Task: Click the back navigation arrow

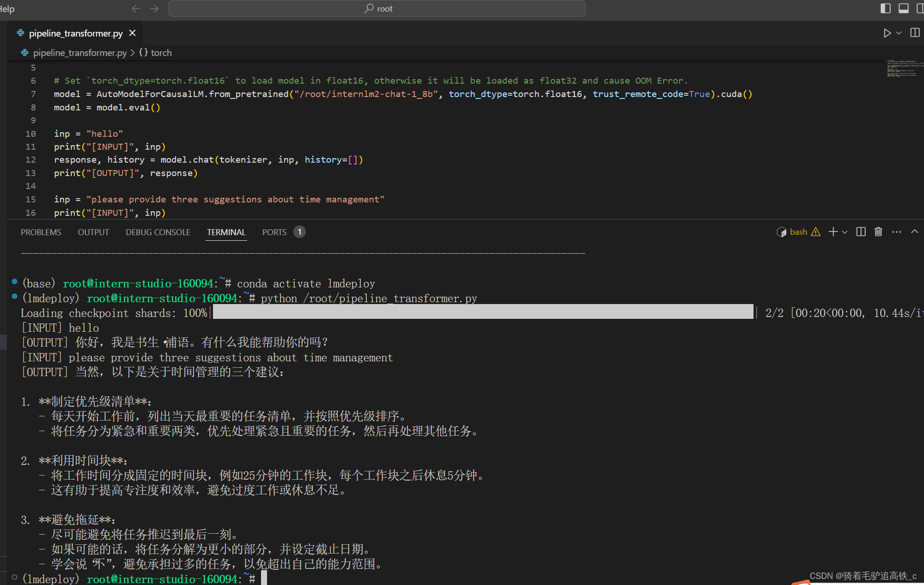Action: [136, 8]
